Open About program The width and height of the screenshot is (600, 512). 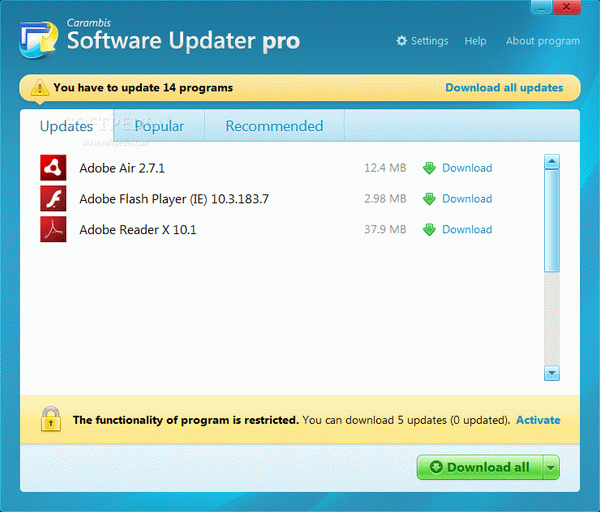pyautogui.click(x=543, y=41)
